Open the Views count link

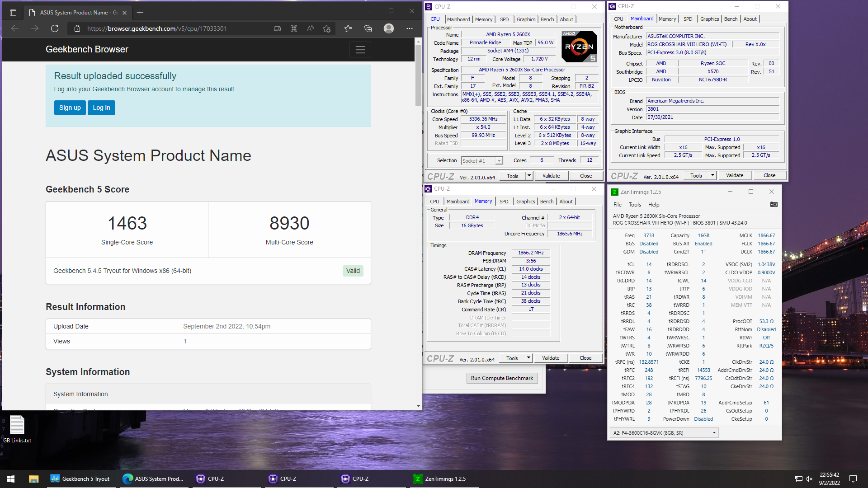tap(185, 341)
